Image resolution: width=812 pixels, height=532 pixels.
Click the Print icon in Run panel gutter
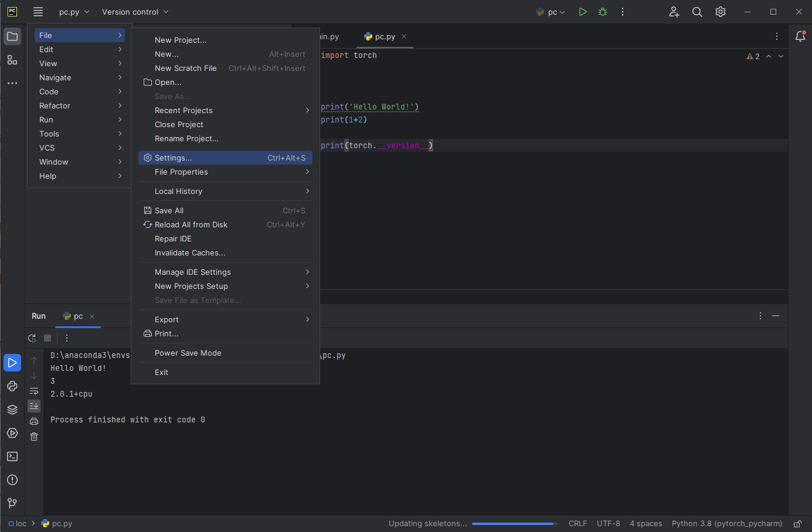pos(34,421)
